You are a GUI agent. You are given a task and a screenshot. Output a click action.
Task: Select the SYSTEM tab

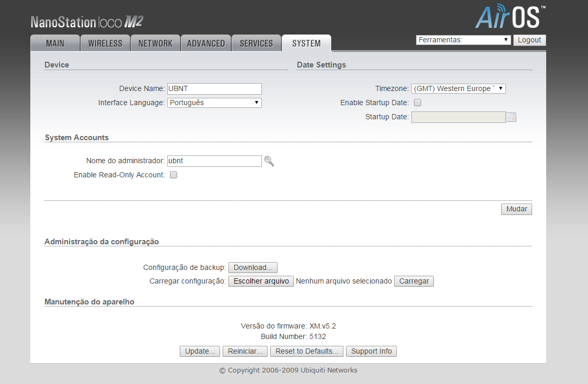point(306,43)
